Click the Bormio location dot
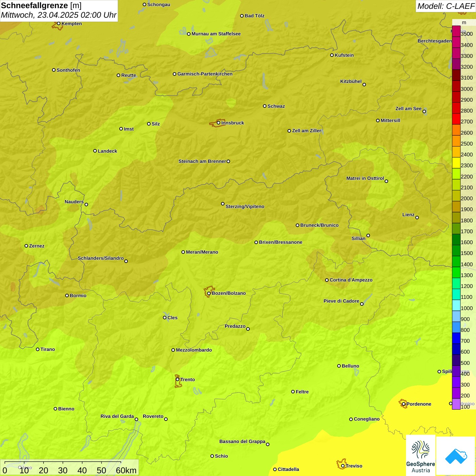The height and width of the screenshot is (476, 476). pyautogui.click(x=67, y=295)
